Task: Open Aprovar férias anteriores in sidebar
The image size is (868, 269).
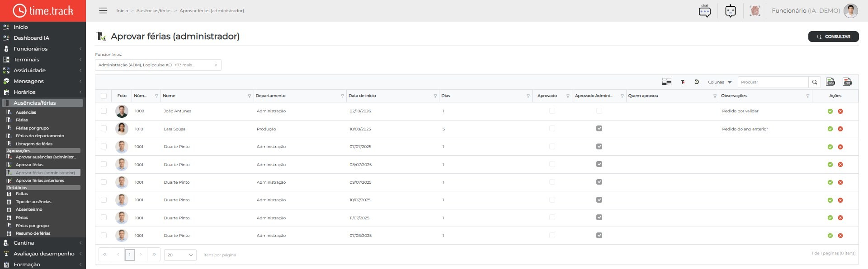Action: pos(40,181)
